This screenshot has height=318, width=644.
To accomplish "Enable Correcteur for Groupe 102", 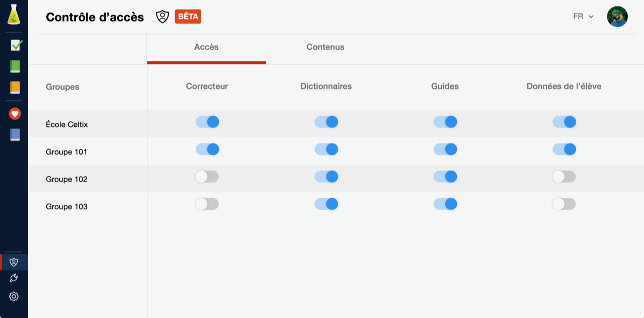I will 207,177.
